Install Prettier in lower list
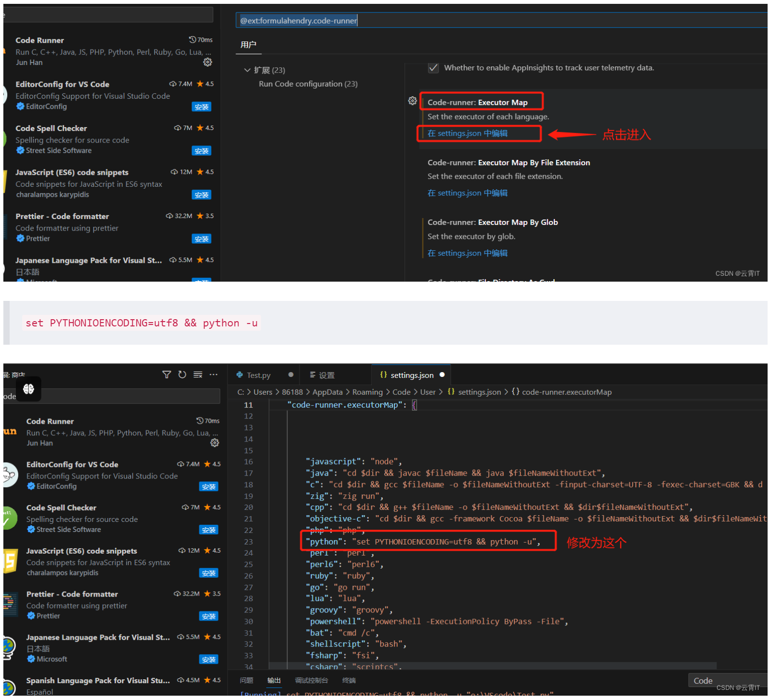 [209, 616]
